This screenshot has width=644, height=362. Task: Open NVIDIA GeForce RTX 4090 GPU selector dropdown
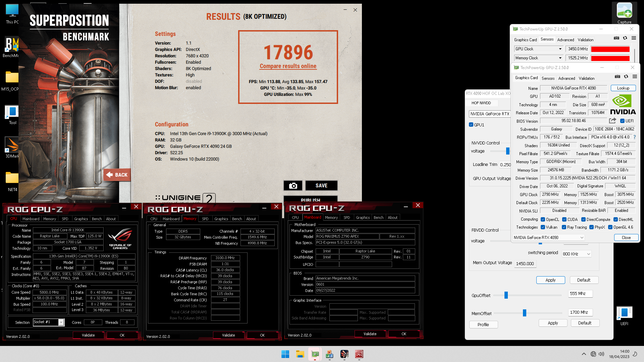549,237
